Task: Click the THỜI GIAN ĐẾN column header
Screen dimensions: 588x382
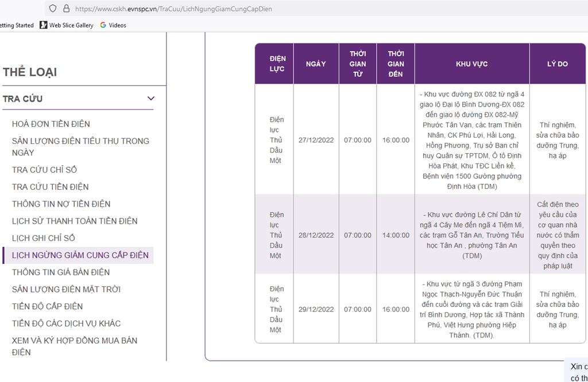Action: pos(396,64)
